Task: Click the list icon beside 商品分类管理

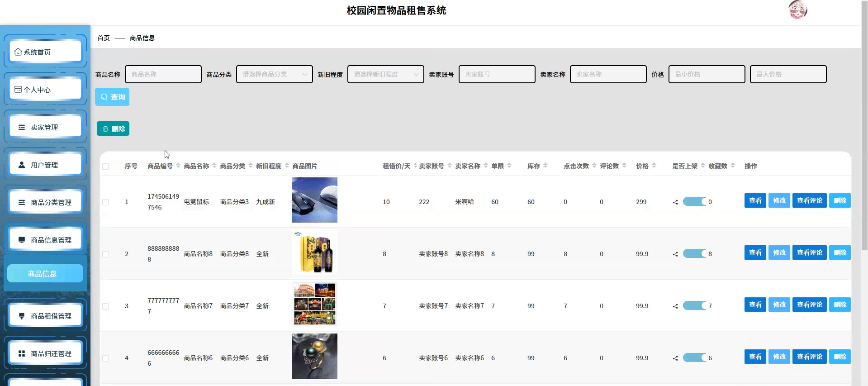Action: [x=22, y=202]
